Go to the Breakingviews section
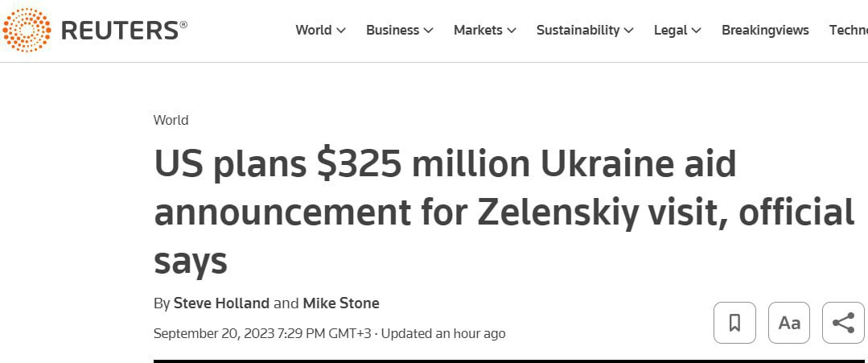Image resolution: width=868 pixels, height=363 pixels. (765, 30)
